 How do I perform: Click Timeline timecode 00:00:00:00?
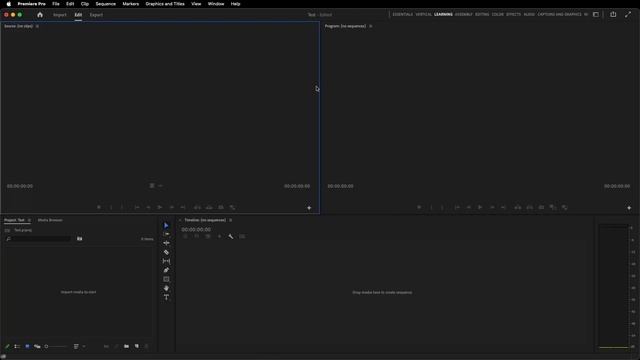tap(196, 229)
